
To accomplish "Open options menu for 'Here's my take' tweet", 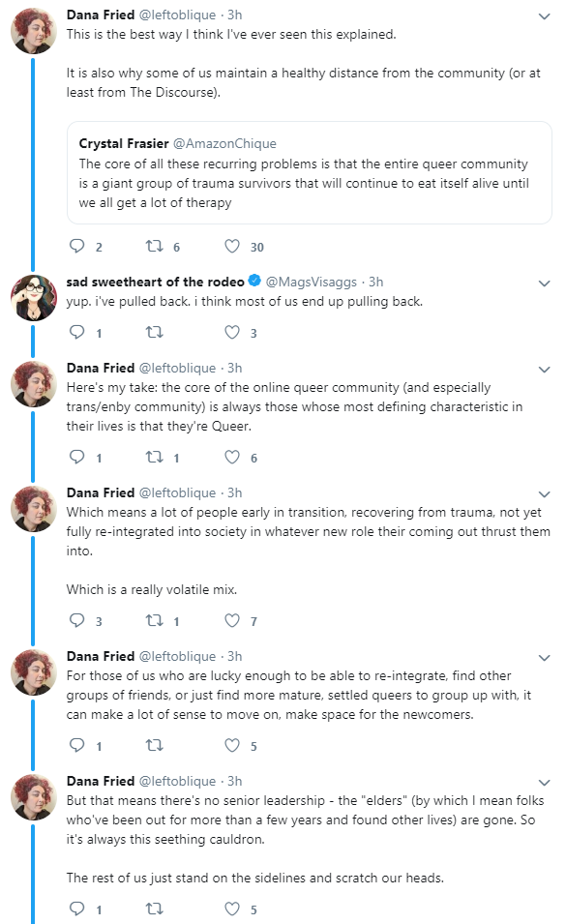I will pyautogui.click(x=544, y=370).
